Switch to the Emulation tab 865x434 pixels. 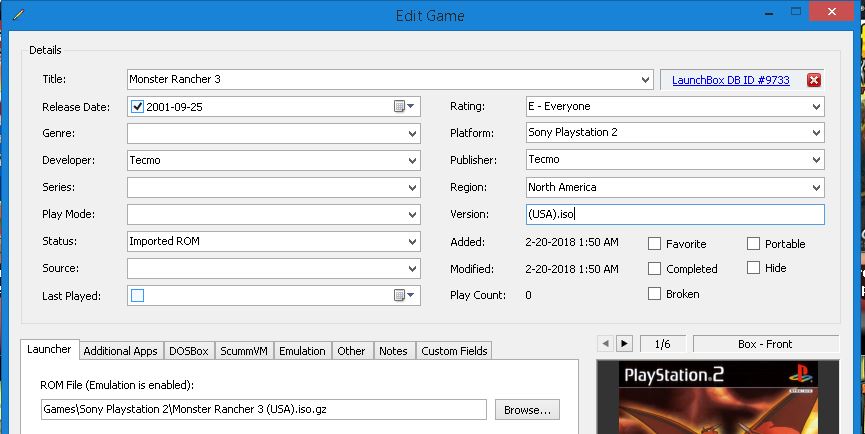(x=302, y=351)
